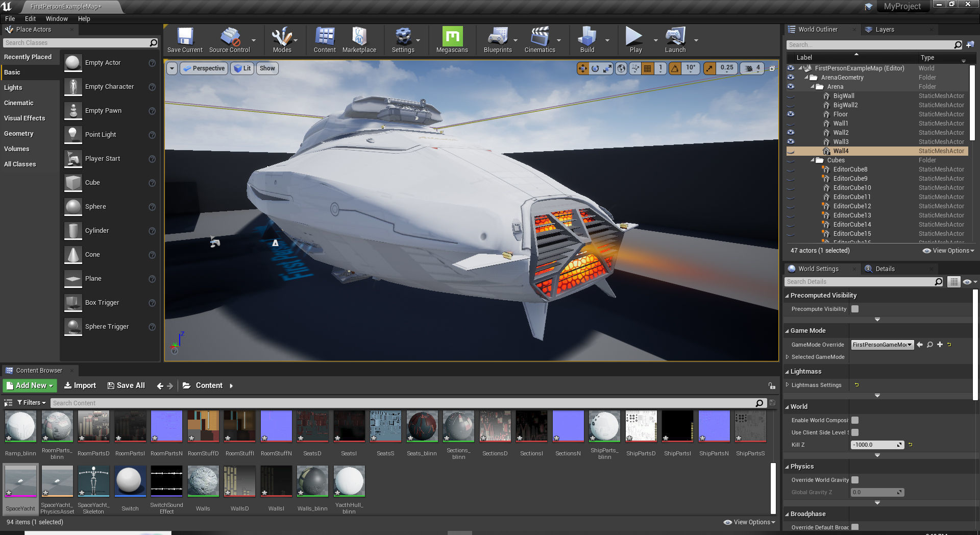Open GameMode Override combo box

point(882,345)
